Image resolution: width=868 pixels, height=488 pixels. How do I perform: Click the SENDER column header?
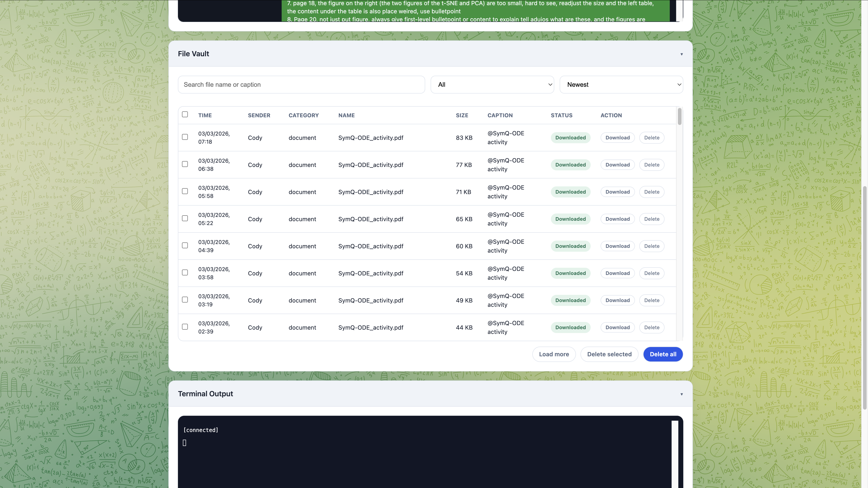(259, 115)
